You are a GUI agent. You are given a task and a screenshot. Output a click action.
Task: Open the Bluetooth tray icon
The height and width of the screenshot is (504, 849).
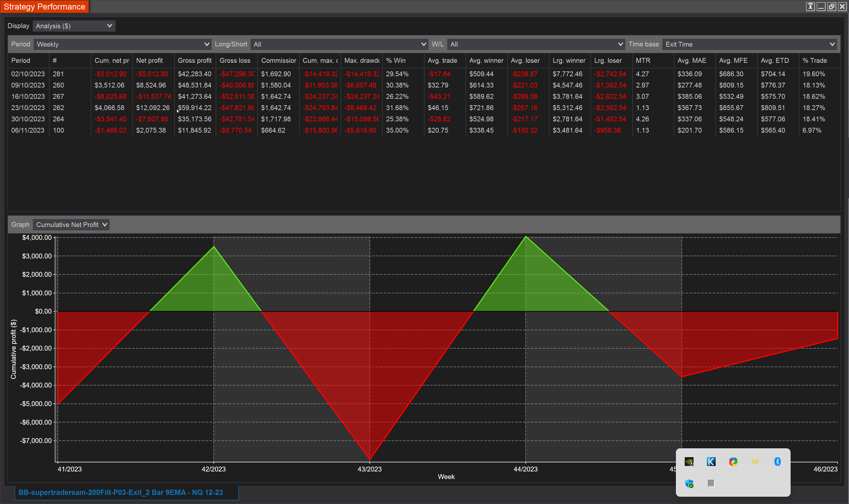[x=777, y=462]
